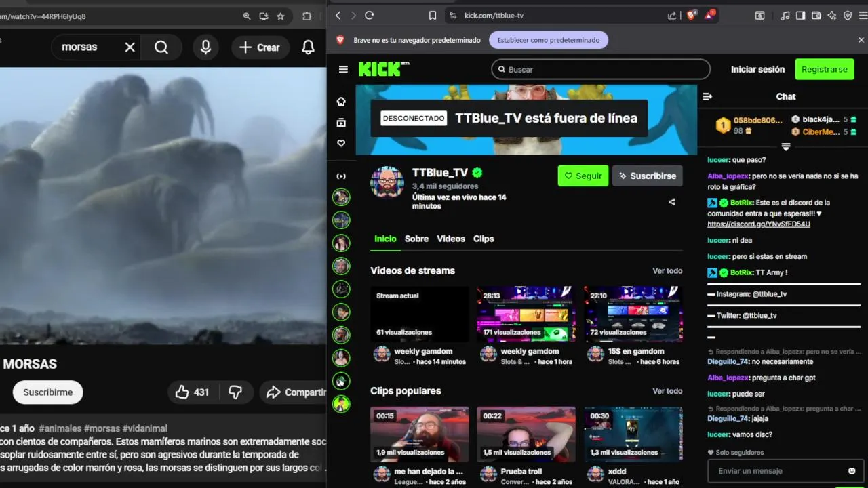868x488 pixels.
Task: Open the YouTube Crear button
Action: [x=260, y=47]
